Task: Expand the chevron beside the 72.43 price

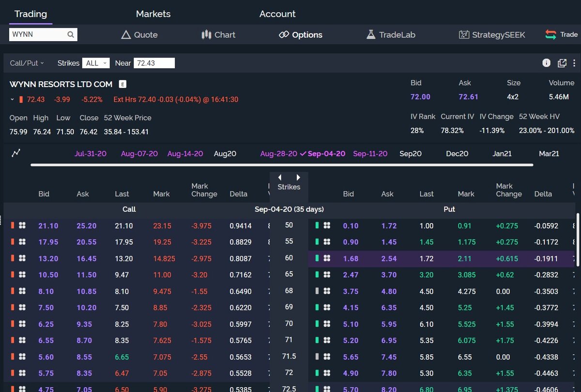Action: click(12, 100)
